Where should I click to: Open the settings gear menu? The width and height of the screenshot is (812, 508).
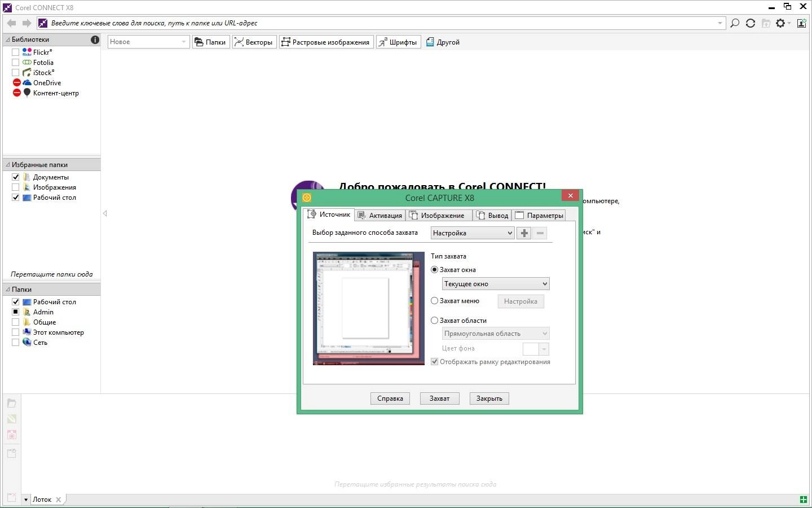781,23
